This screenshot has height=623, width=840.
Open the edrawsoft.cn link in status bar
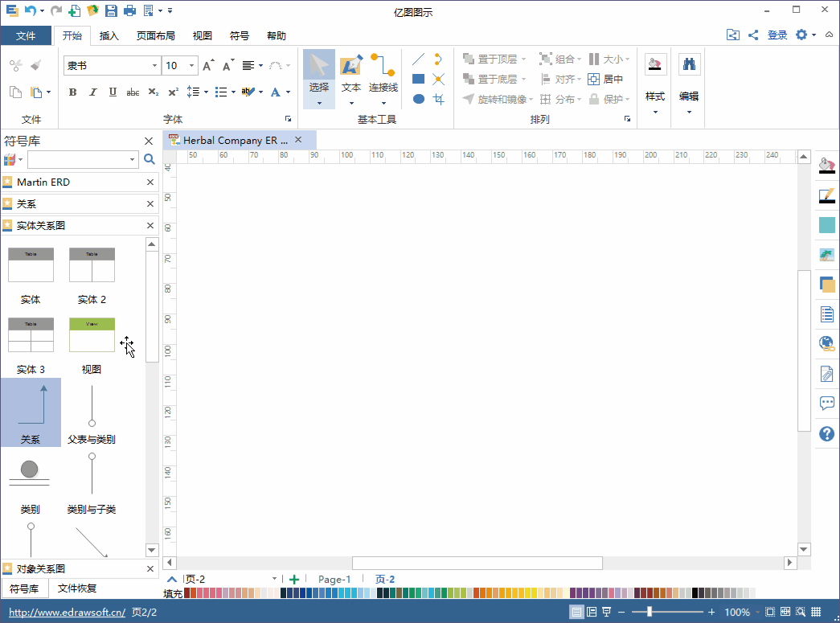[x=67, y=612]
